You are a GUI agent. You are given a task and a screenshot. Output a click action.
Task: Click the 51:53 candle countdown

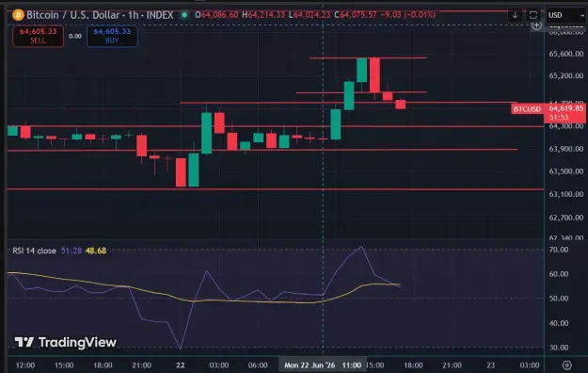(x=559, y=118)
